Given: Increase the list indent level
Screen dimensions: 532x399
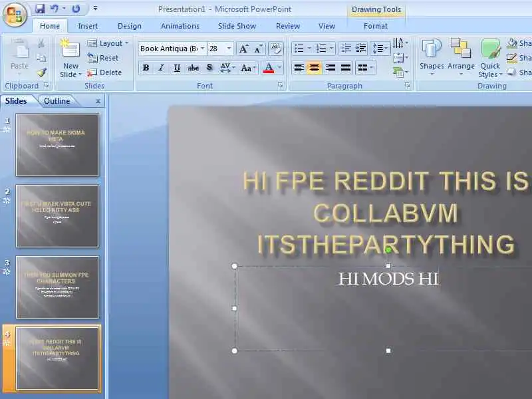Looking at the screenshot, I should tap(360, 49).
